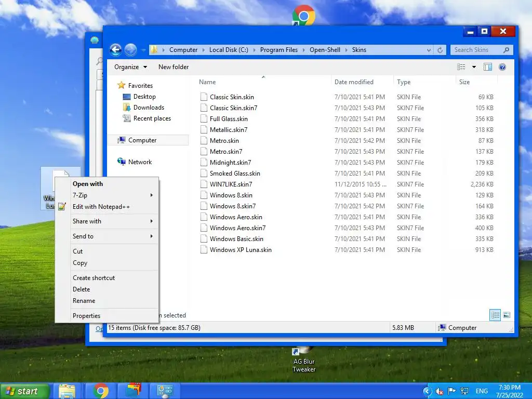Select Delete from the context menu
This screenshot has width=532, height=399.
click(x=82, y=289)
